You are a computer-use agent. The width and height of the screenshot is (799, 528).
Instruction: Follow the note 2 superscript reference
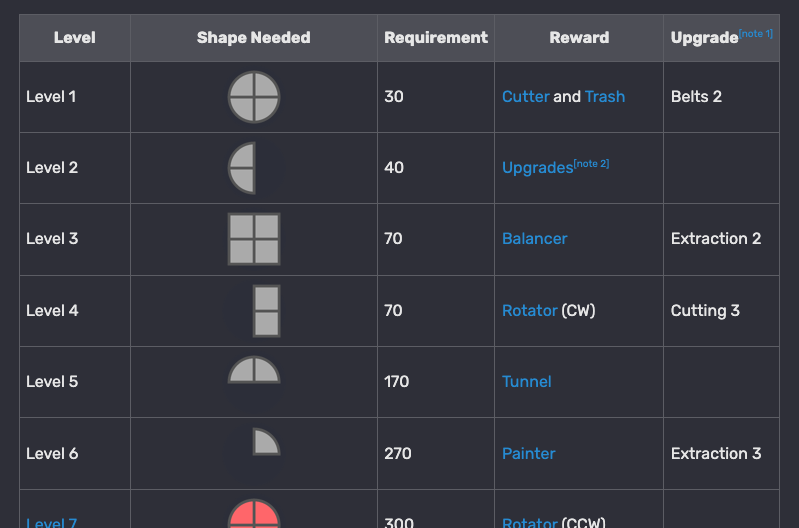[591, 163]
